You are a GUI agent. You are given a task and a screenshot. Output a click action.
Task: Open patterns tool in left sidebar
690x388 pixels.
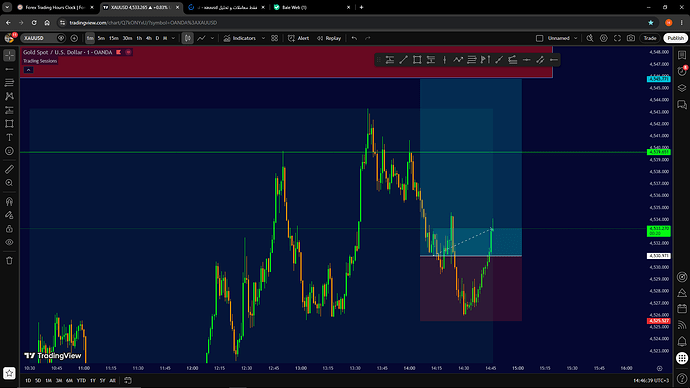pos(9,96)
